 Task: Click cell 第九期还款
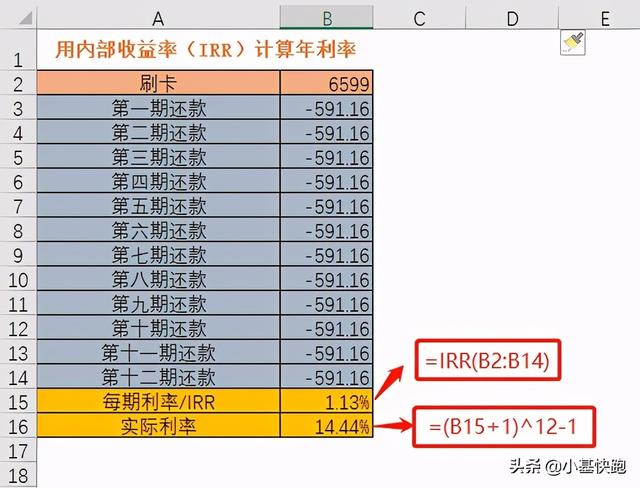click(x=158, y=303)
